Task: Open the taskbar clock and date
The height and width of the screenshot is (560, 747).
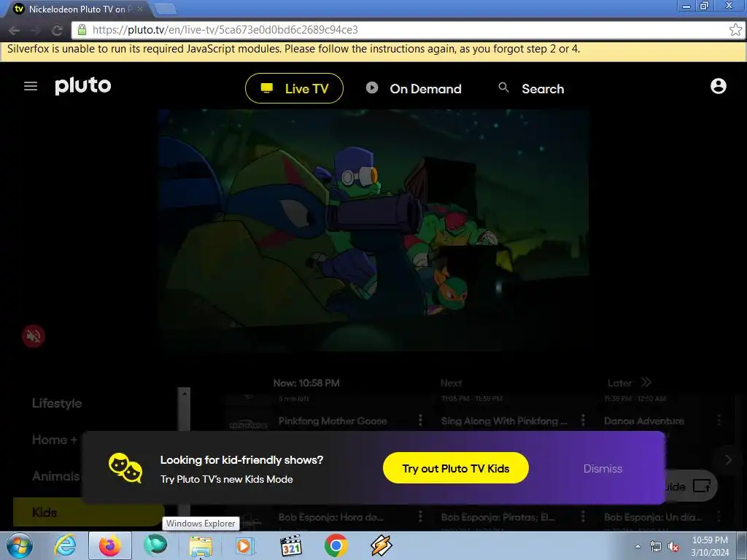Action: [x=710, y=546]
